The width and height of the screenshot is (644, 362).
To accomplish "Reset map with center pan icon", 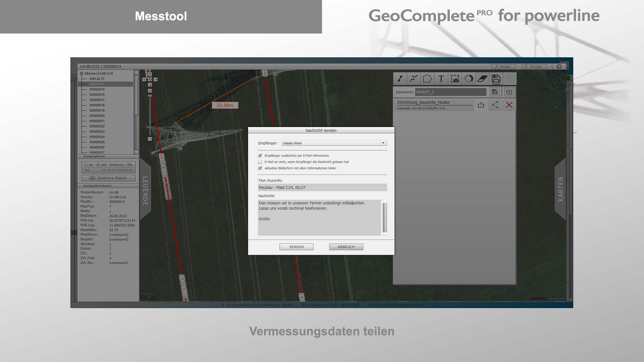I will click(150, 79).
